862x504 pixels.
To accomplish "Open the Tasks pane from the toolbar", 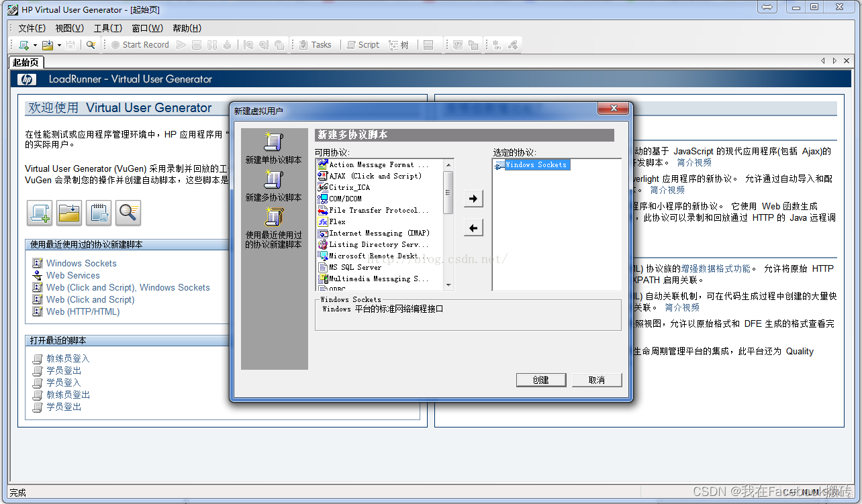I will (316, 44).
